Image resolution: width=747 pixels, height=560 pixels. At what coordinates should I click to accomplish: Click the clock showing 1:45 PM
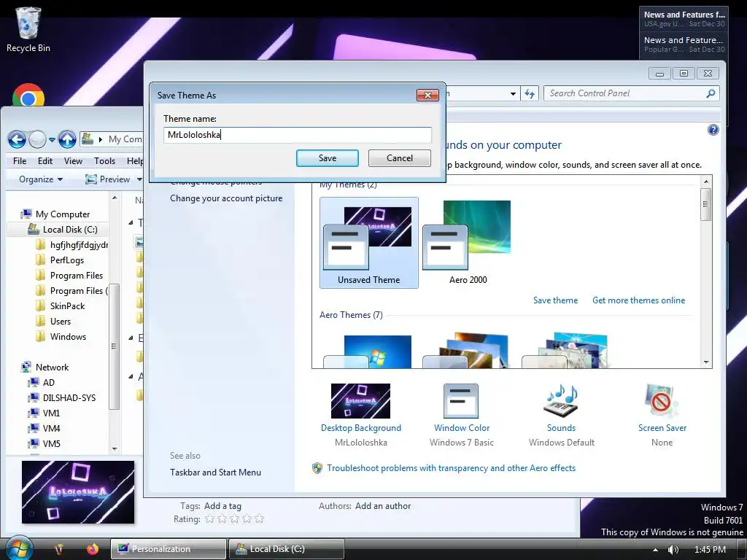710,550
